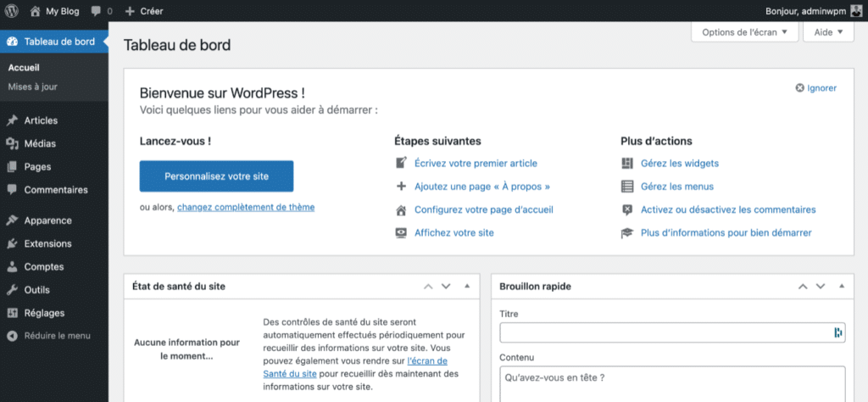The height and width of the screenshot is (402, 868).
Task: Select Mises à jour submenu item
Action: pos(33,87)
